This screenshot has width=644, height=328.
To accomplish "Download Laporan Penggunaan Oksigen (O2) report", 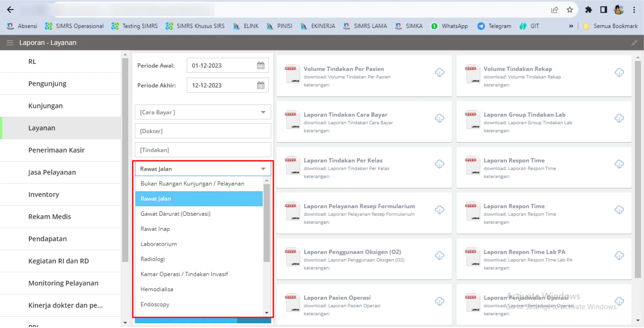I will [439, 255].
